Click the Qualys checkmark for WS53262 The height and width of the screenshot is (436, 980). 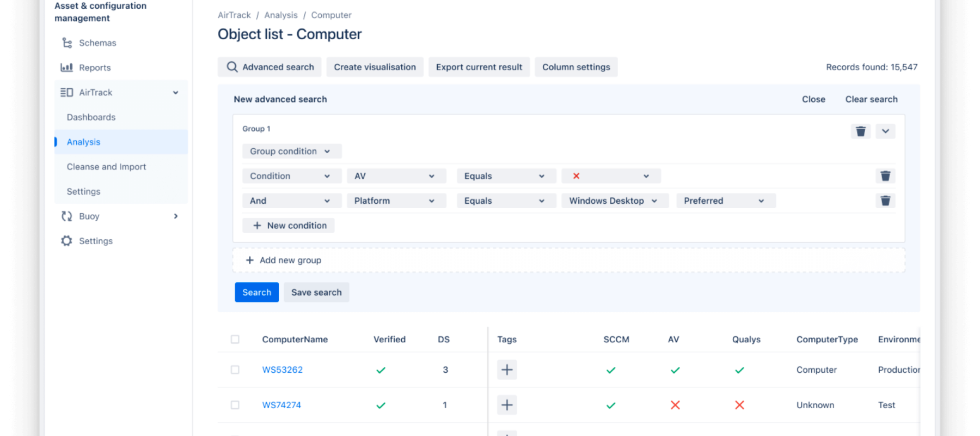coord(739,370)
